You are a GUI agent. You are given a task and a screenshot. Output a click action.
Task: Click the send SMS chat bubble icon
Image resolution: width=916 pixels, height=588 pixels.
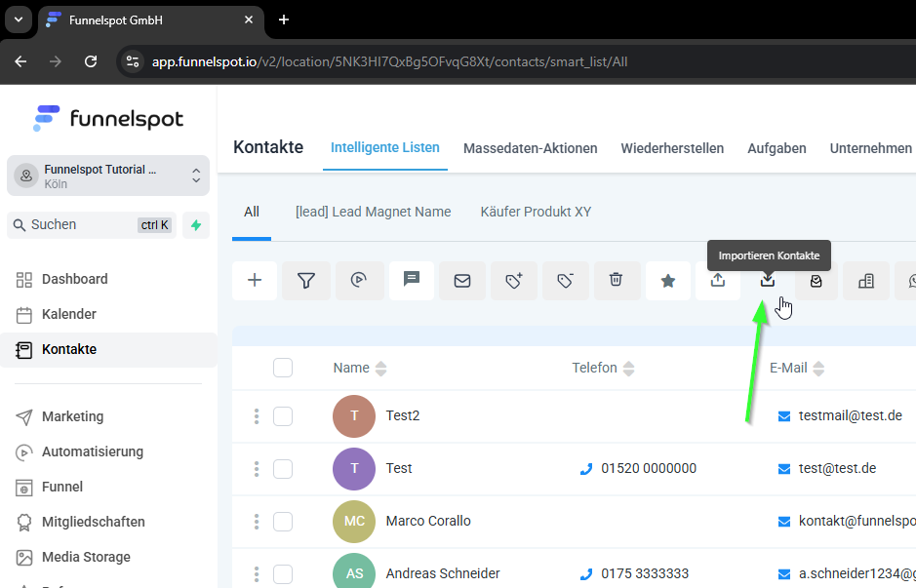(412, 281)
